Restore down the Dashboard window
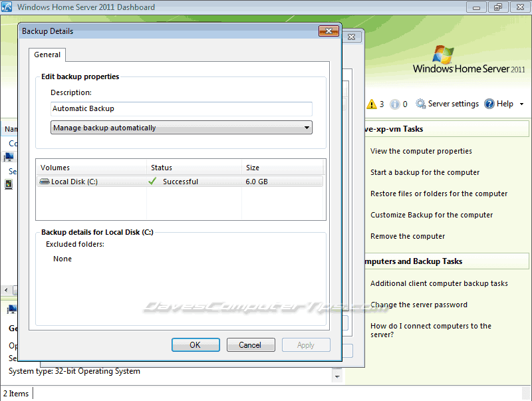 [497, 7]
